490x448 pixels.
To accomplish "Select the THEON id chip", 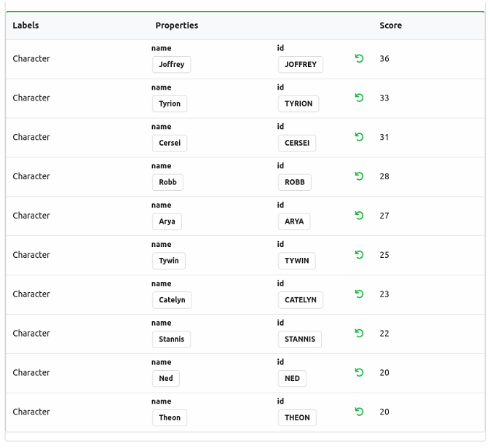I will point(297,417).
